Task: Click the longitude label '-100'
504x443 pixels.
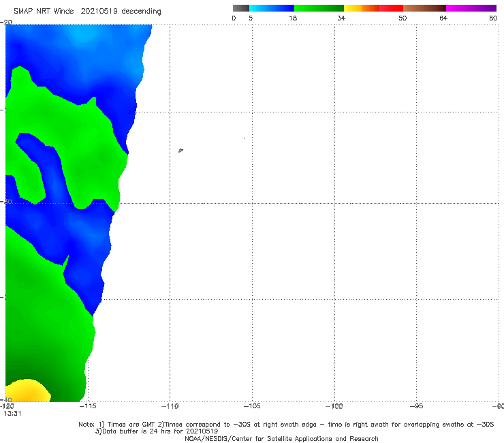Action: coord(334,406)
